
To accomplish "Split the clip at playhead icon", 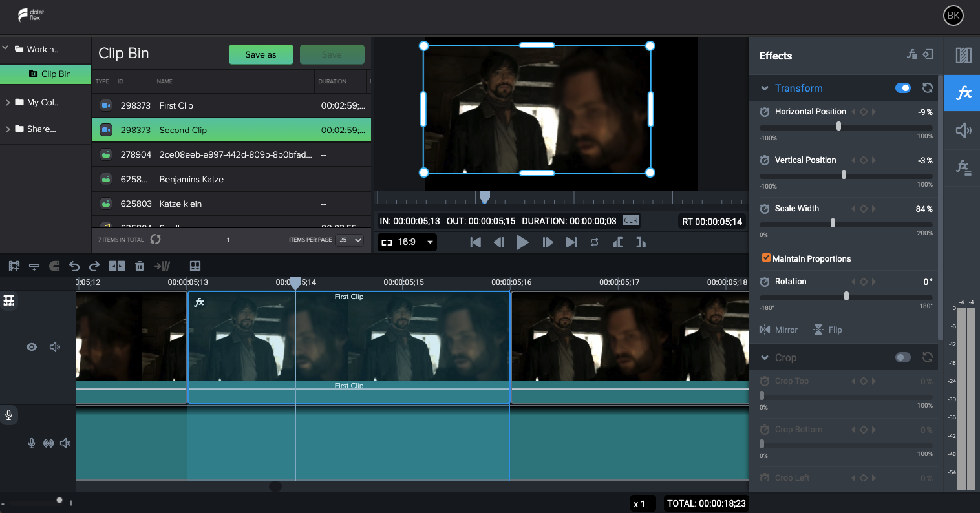I will point(117,266).
